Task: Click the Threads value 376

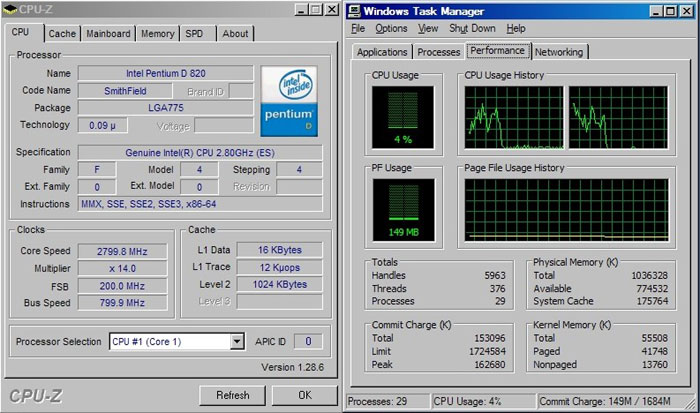Action: pos(497,288)
